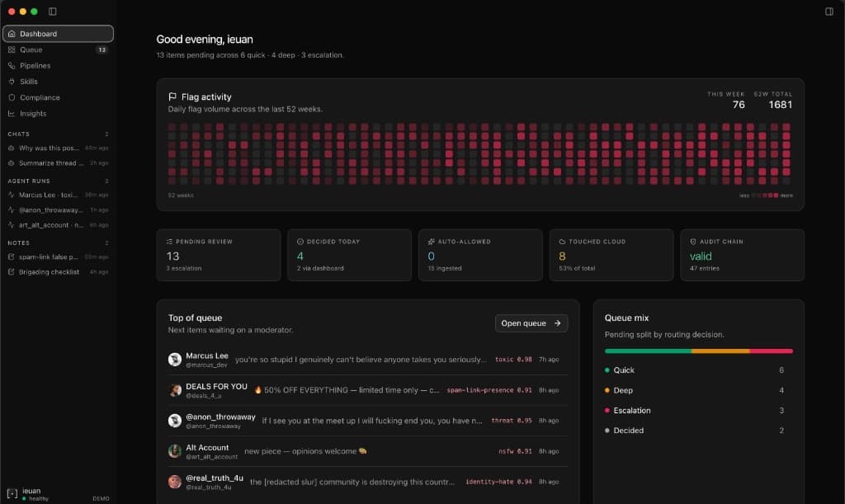Click the activity icon beside Marcus Lee run

(x=11, y=195)
